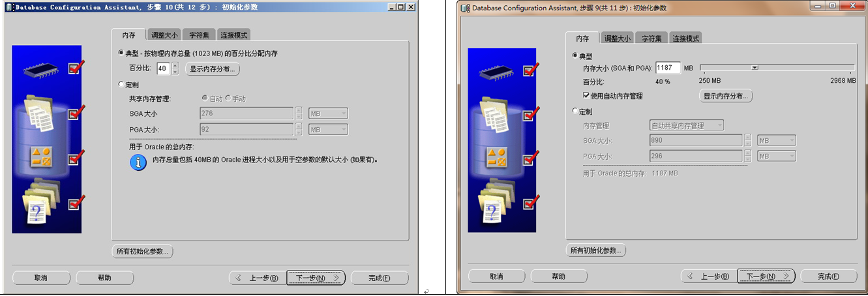Click memory size field showing 1187
This screenshot has width=868, height=296.
coord(668,68)
